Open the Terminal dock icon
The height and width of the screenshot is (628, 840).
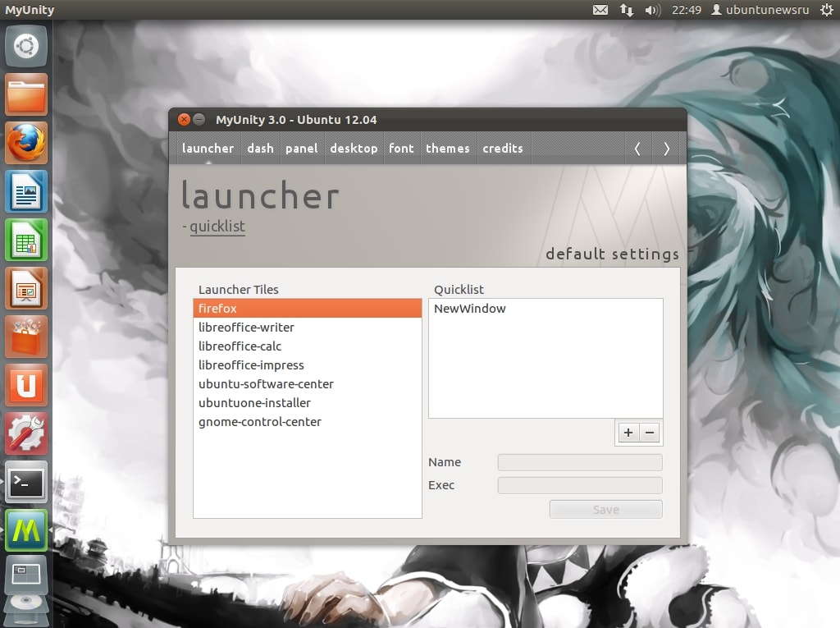pyautogui.click(x=26, y=482)
